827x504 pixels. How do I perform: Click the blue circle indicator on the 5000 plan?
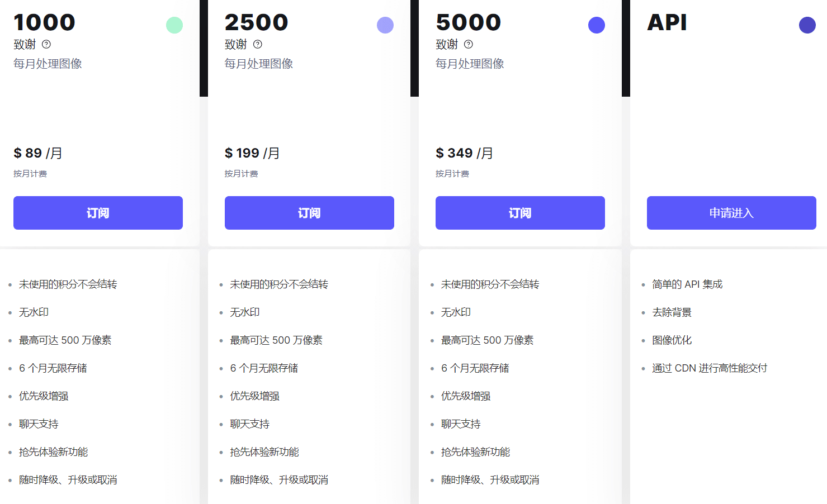point(596,25)
